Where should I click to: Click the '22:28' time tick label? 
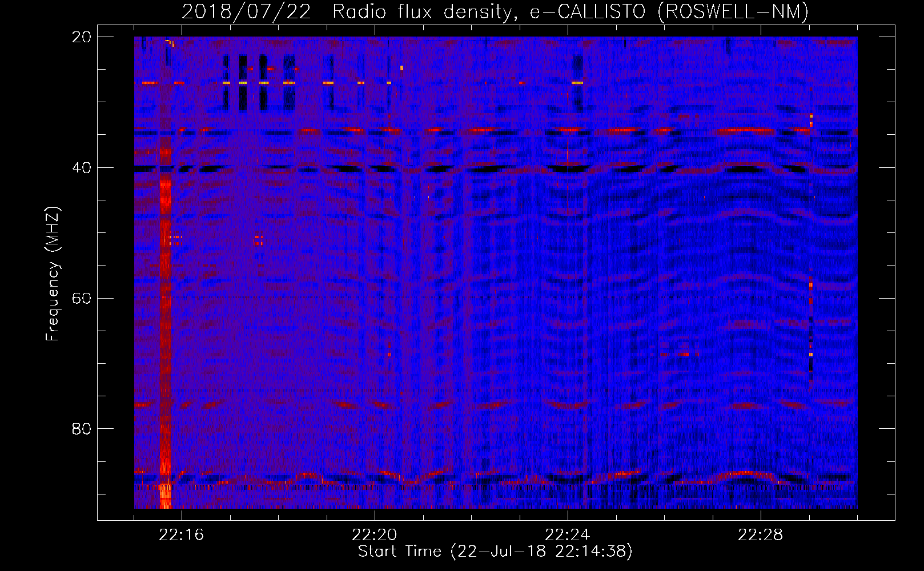click(760, 535)
